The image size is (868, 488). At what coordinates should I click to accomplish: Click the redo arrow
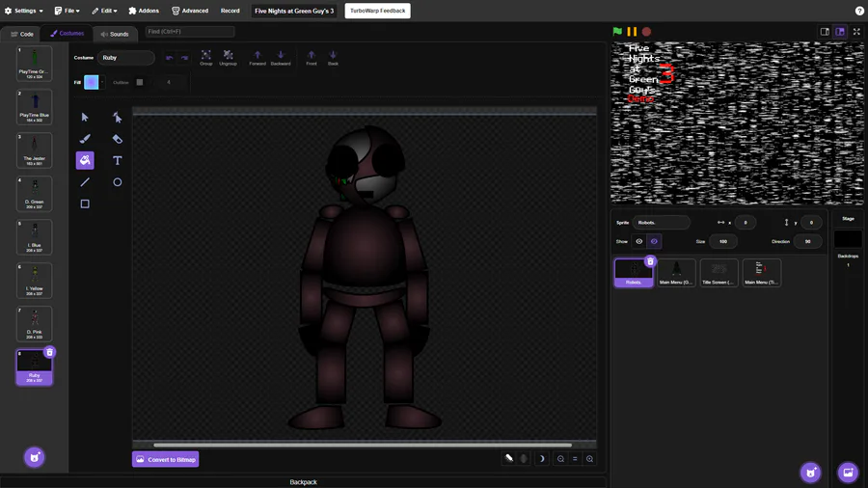pyautogui.click(x=184, y=58)
